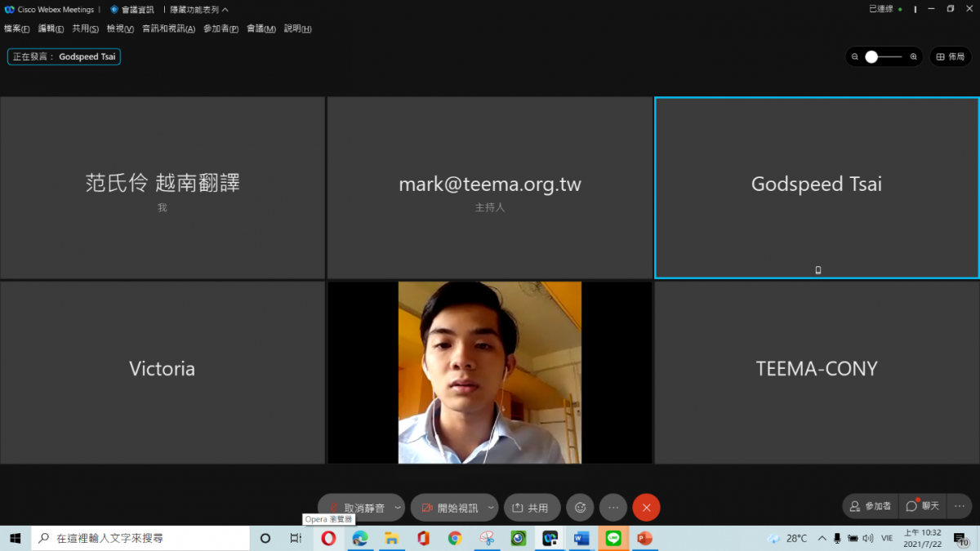Image resolution: width=980 pixels, height=551 pixels.
Task: Open the reactions emoji button
Action: point(580,508)
